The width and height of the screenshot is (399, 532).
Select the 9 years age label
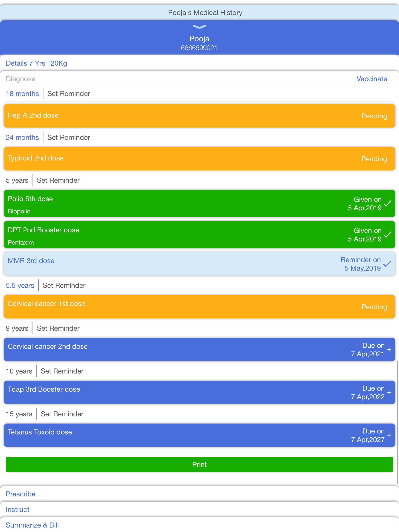click(17, 328)
